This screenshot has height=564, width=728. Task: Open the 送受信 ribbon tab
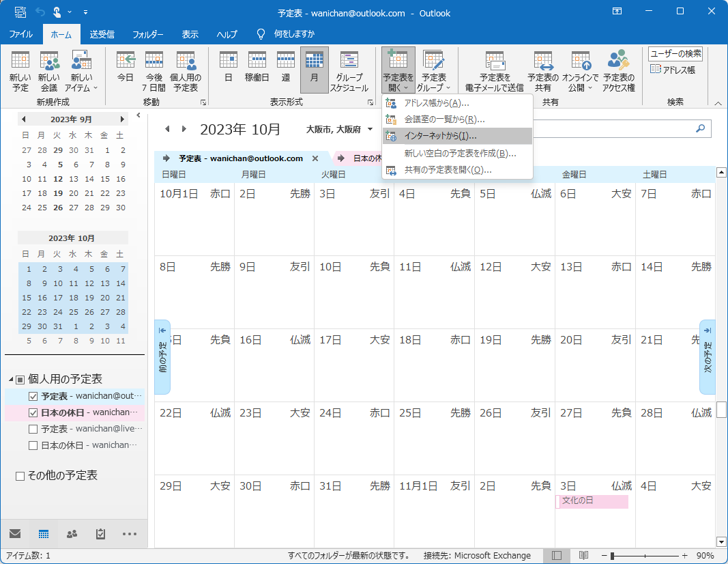[102, 34]
